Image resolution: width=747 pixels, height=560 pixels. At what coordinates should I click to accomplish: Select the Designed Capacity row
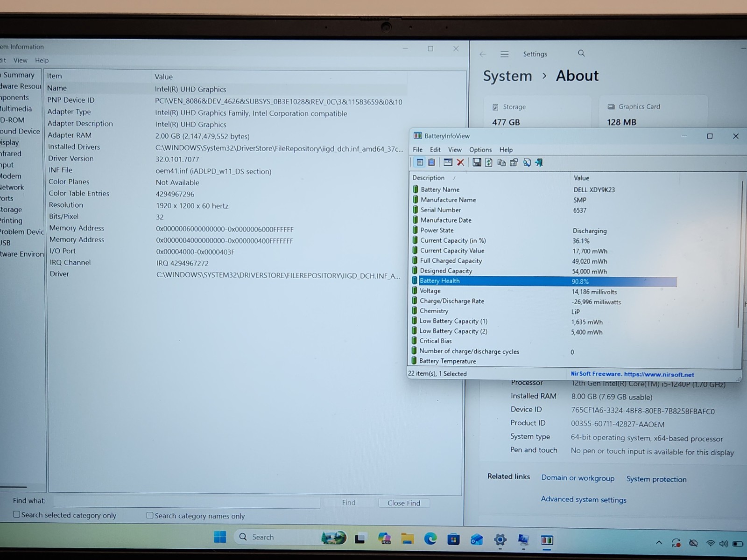[x=543, y=271]
